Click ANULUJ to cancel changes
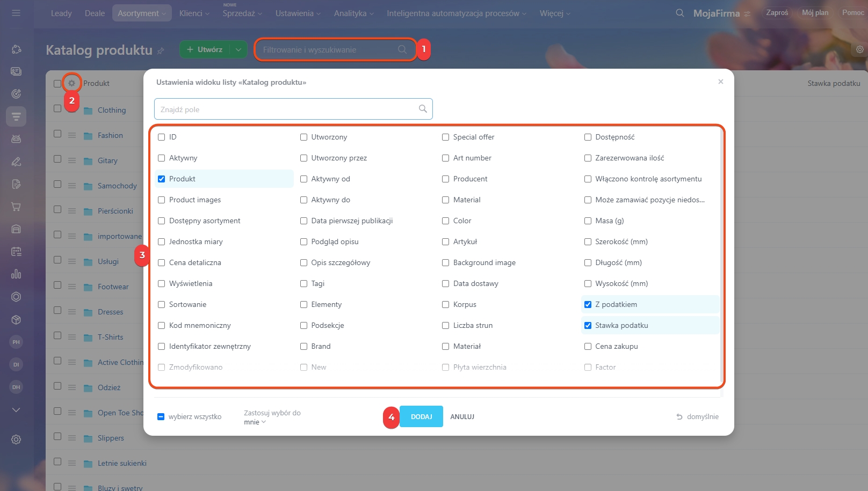Screen dimensions: 868x491 [462, 417]
